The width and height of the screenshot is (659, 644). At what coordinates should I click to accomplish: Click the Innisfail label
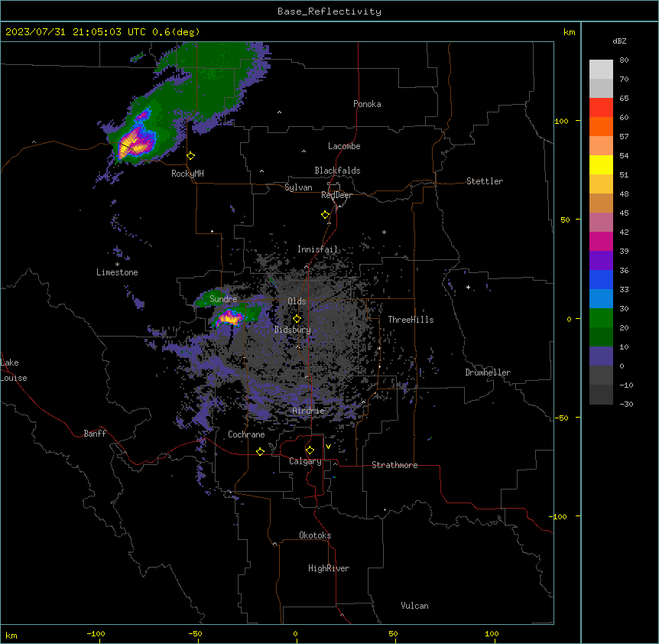pos(318,249)
